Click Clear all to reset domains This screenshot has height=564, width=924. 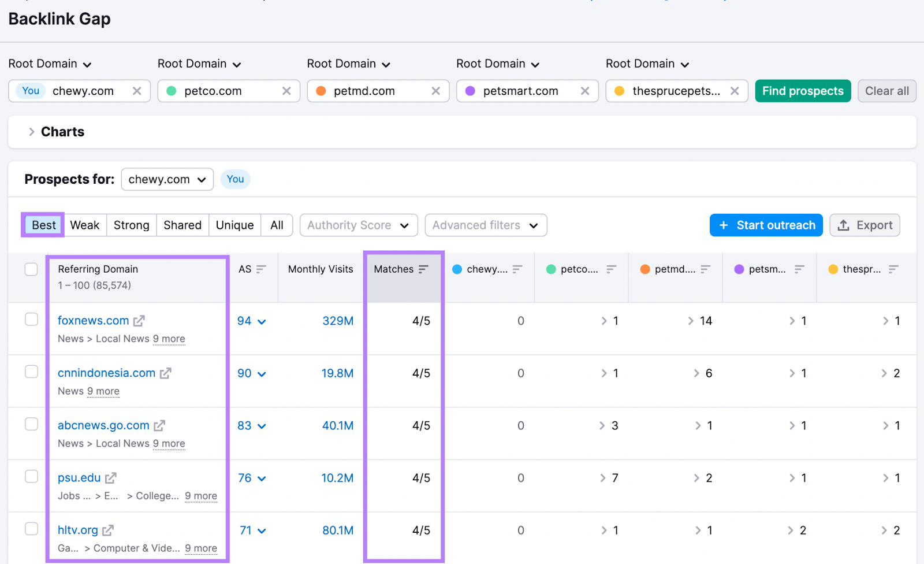pyautogui.click(x=886, y=91)
